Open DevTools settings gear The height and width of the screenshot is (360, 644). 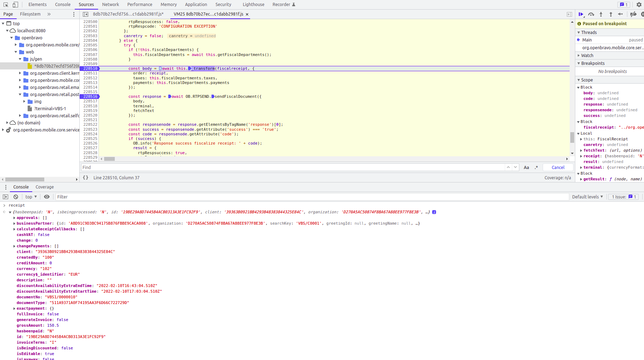point(639,5)
